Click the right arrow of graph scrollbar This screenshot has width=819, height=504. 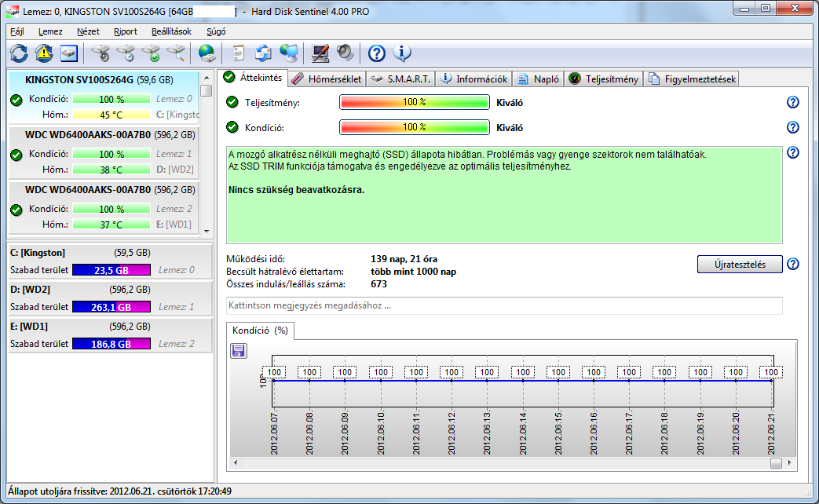point(790,462)
